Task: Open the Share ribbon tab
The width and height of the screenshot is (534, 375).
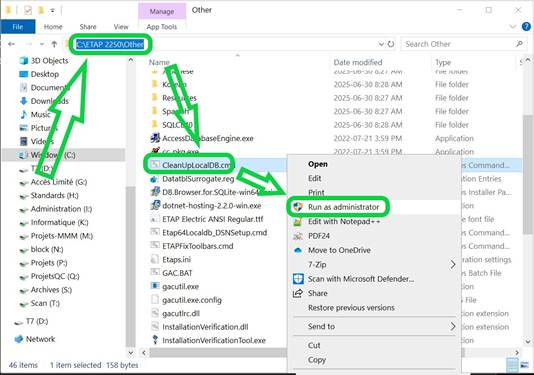Action: pos(88,27)
